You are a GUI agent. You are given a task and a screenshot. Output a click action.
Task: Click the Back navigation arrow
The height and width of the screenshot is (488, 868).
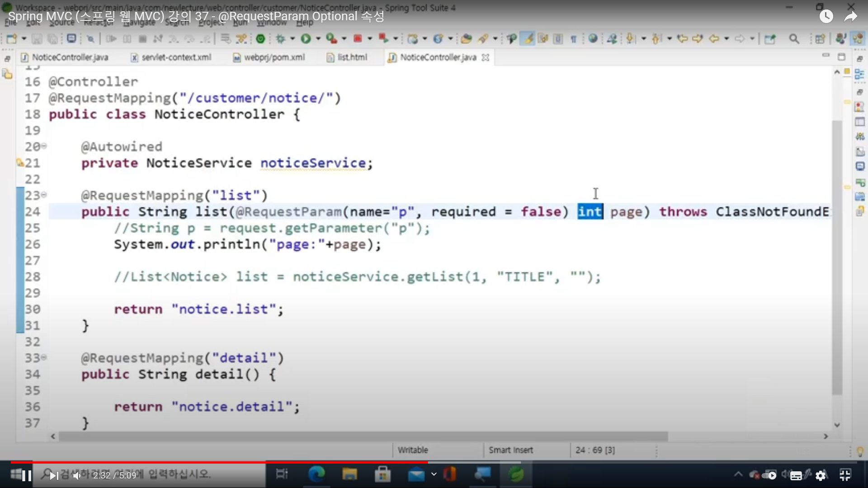714,39
